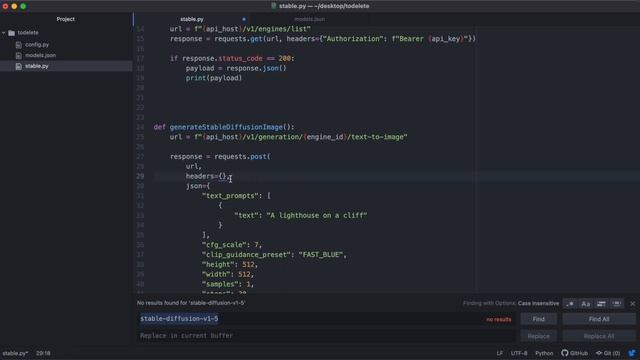Click the green fullscreen window button
Screen dimensions: 640x360
click(23, 6)
